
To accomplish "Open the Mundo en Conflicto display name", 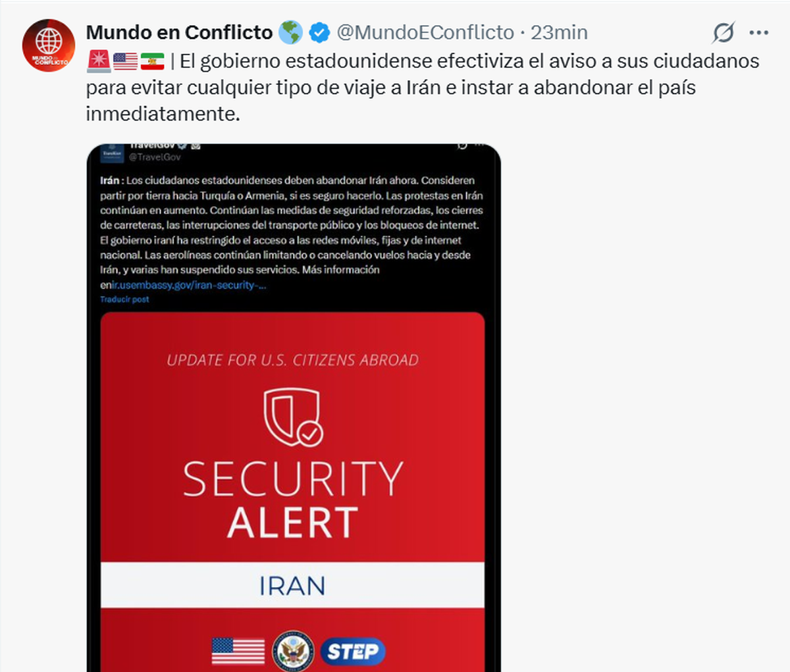I will [179, 32].
